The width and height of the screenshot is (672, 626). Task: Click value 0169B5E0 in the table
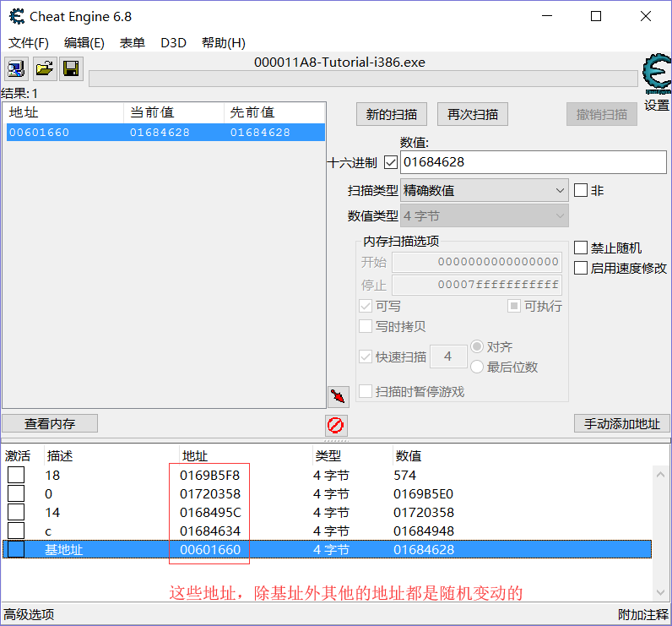(424, 493)
